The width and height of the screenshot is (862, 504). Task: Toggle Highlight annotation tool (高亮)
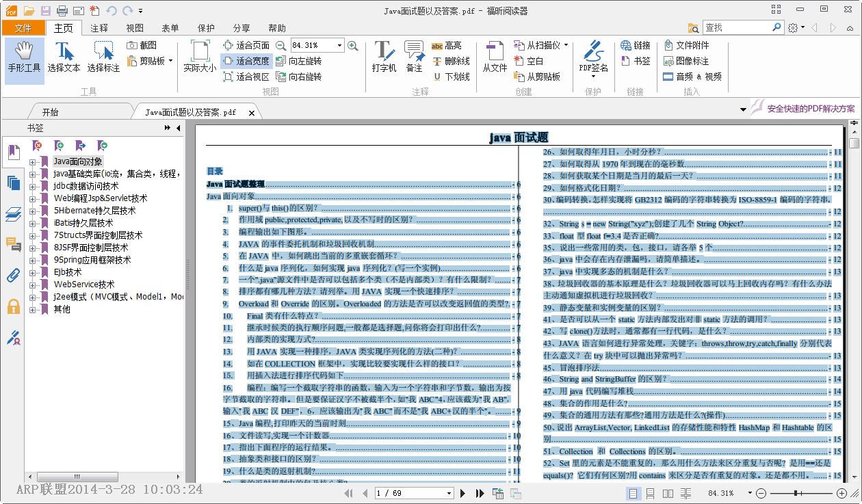point(447,45)
